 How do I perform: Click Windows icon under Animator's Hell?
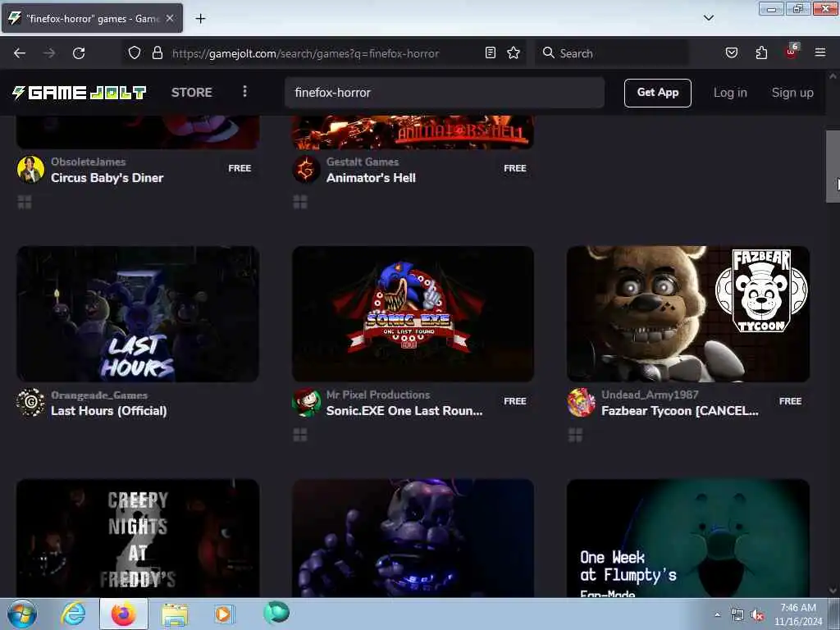coord(300,203)
